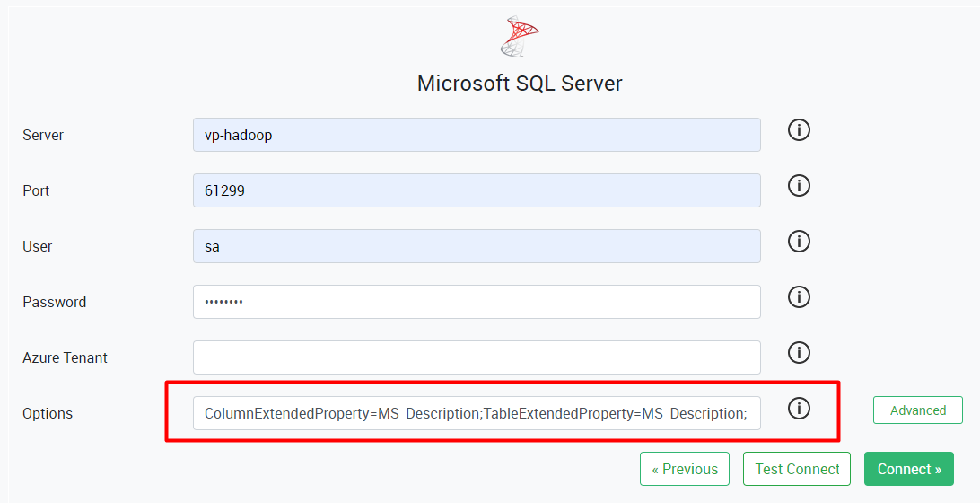Click the Server input containing vp-hadoop
This screenshot has height=503, width=980.
tap(477, 135)
